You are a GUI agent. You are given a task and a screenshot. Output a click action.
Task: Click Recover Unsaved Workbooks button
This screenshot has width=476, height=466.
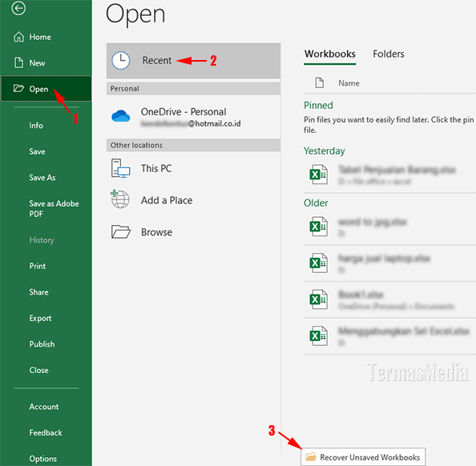(x=363, y=456)
